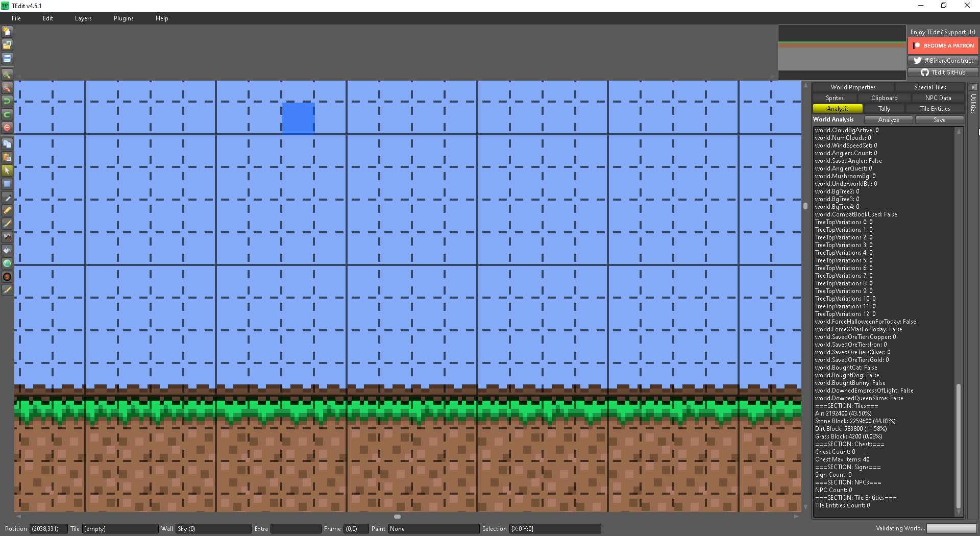Choose the Brush tool
The height and width of the screenshot is (536, 980).
click(7, 224)
